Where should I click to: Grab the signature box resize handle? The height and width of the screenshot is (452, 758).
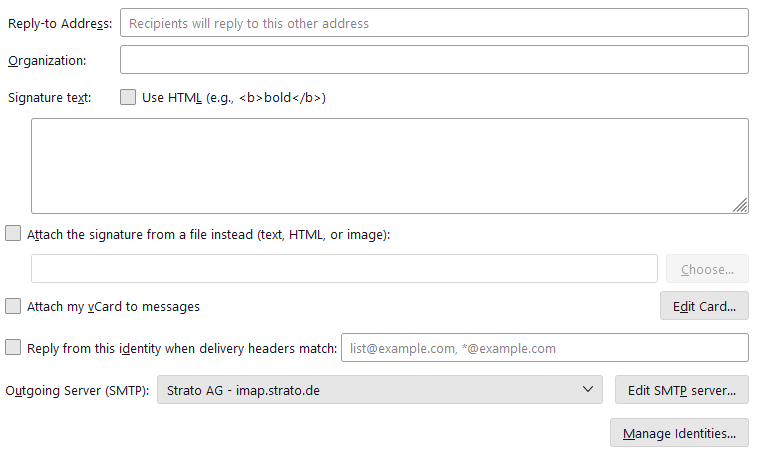click(740, 205)
